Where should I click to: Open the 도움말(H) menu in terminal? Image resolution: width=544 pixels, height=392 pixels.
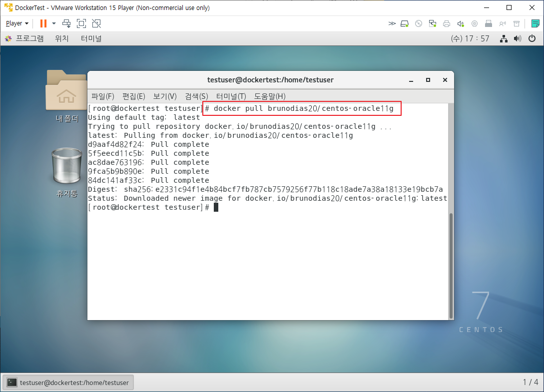(270, 96)
